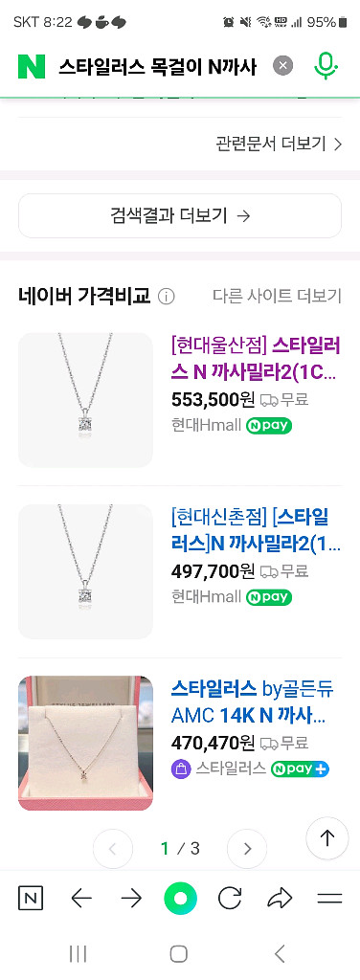360x980 pixels.
Task: Tap the green Naver N logo
Action: [x=32, y=66]
